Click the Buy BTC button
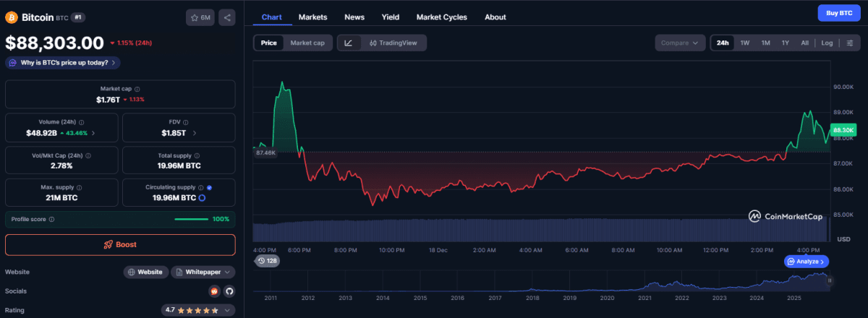 [838, 13]
